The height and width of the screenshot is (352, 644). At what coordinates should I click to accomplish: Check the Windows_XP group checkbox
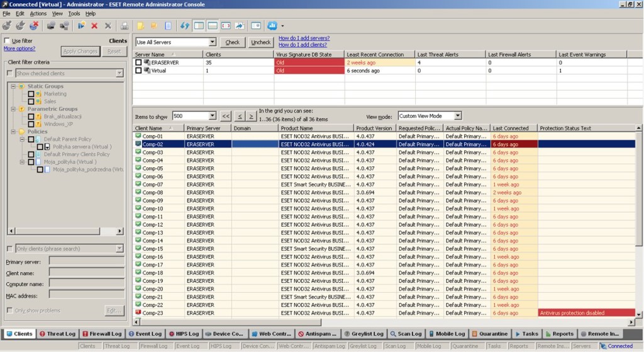coord(31,124)
